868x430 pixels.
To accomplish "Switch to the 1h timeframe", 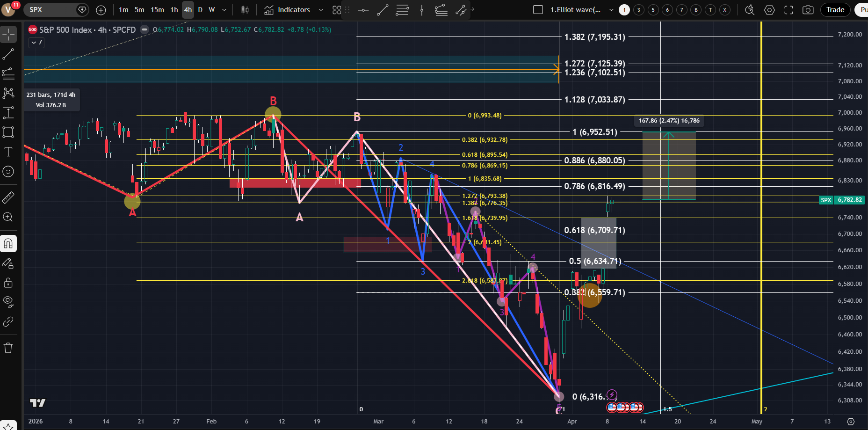I will pos(174,10).
